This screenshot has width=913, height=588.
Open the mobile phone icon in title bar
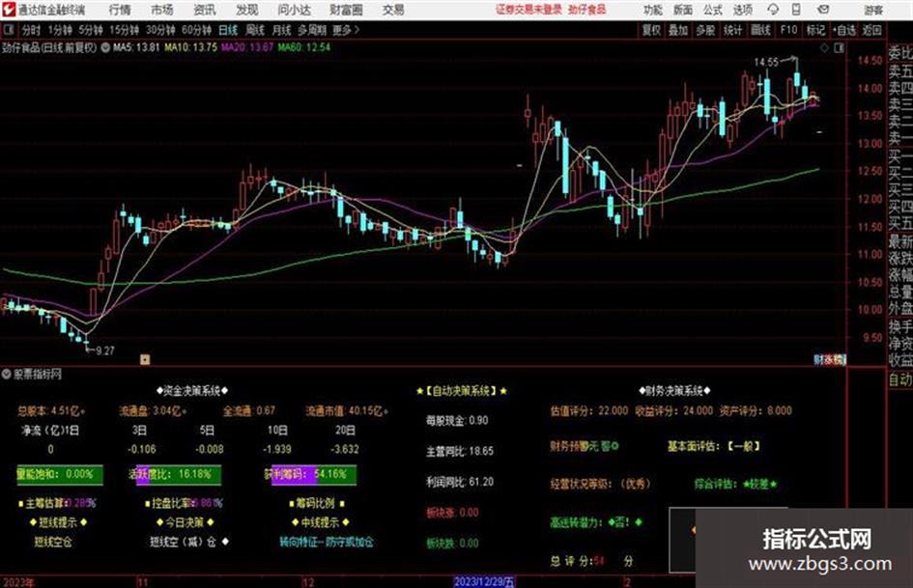[796, 10]
